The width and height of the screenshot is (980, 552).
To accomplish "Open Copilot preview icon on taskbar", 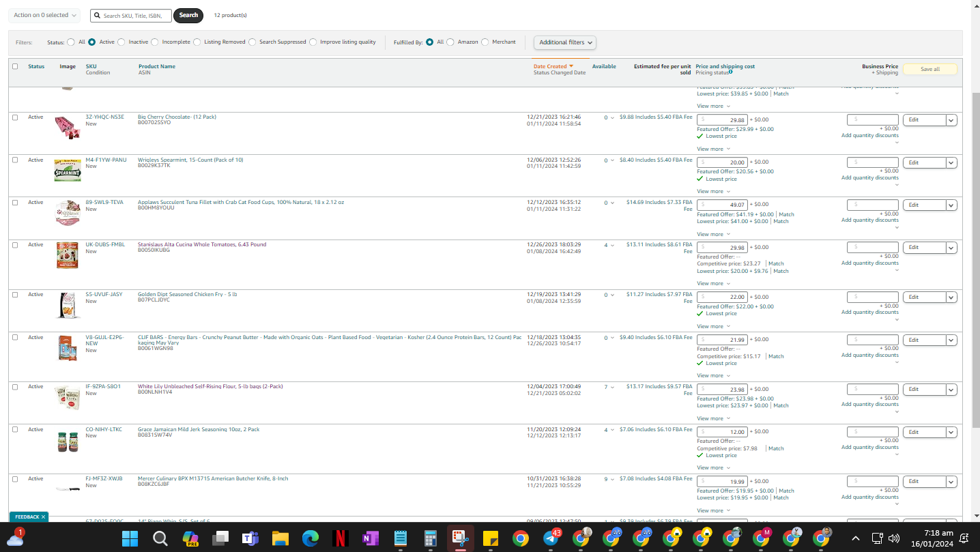I will [190, 538].
